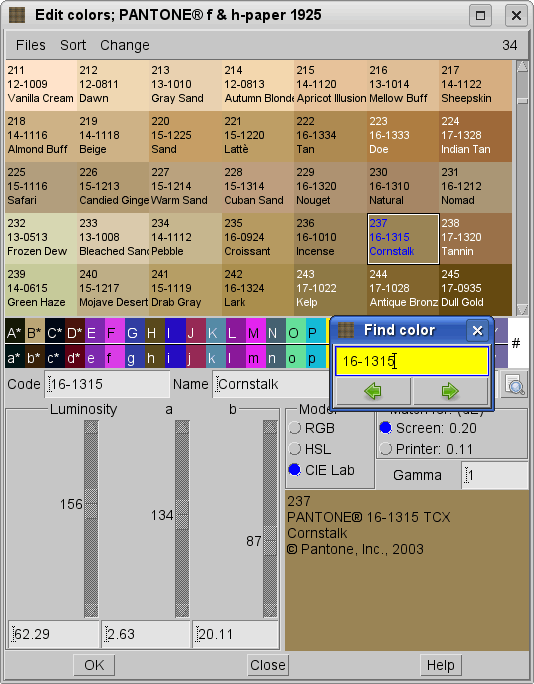Choose the HSL color model
This screenshot has height=684, width=534.
coord(311,449)
